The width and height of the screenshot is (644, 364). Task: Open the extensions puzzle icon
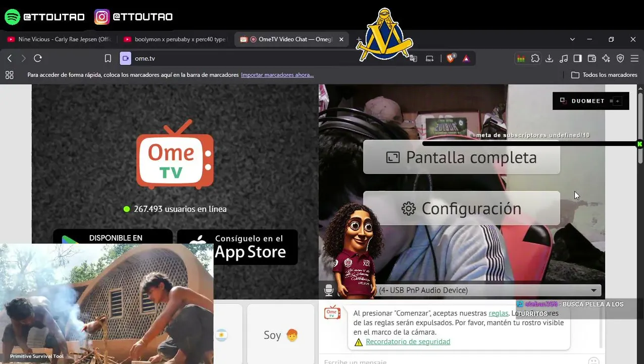pyautogui.click(x=535, y=59)
